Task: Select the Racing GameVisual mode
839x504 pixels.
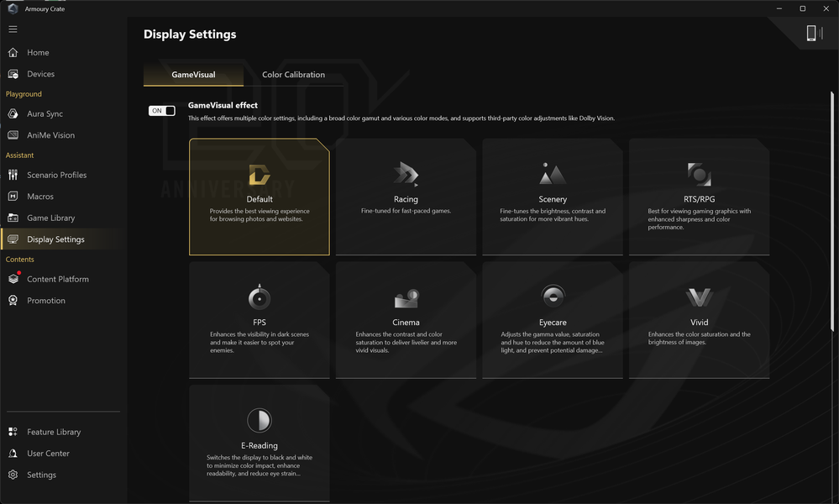Action: tap(406, 197)
